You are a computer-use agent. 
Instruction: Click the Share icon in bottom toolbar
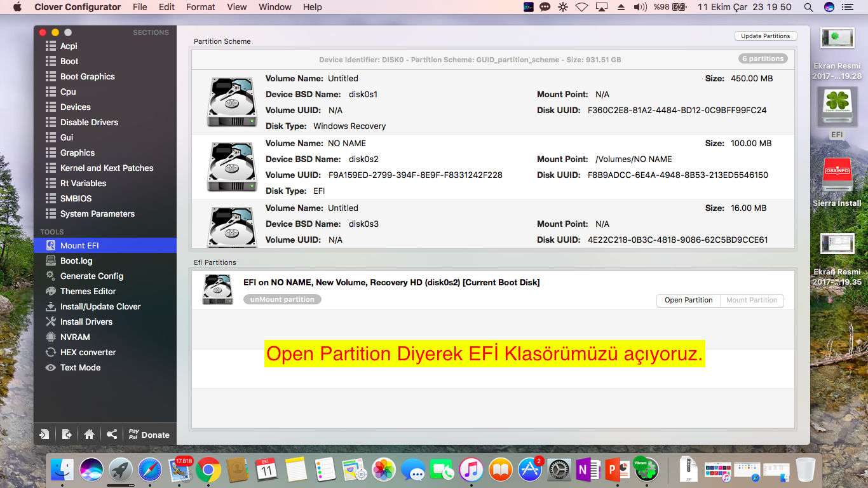112,435
